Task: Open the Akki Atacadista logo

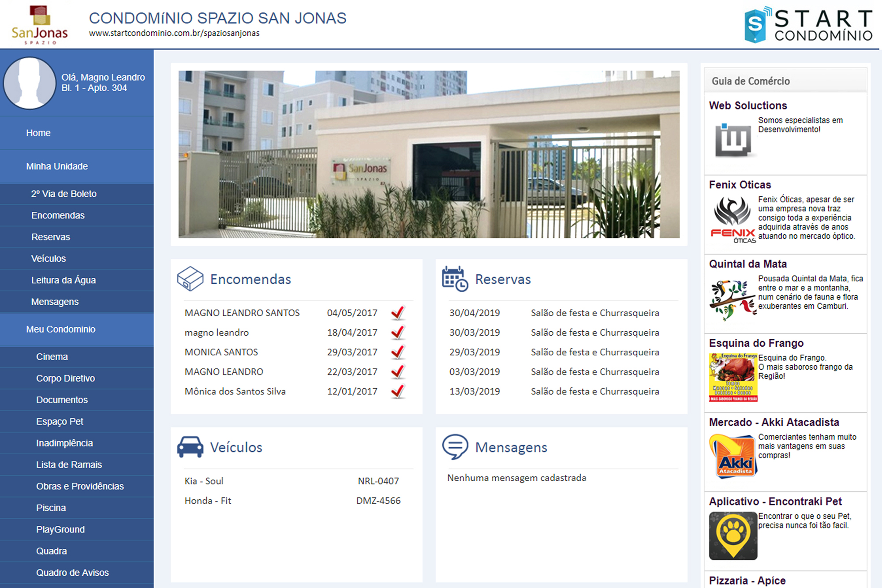Action: 733,457
